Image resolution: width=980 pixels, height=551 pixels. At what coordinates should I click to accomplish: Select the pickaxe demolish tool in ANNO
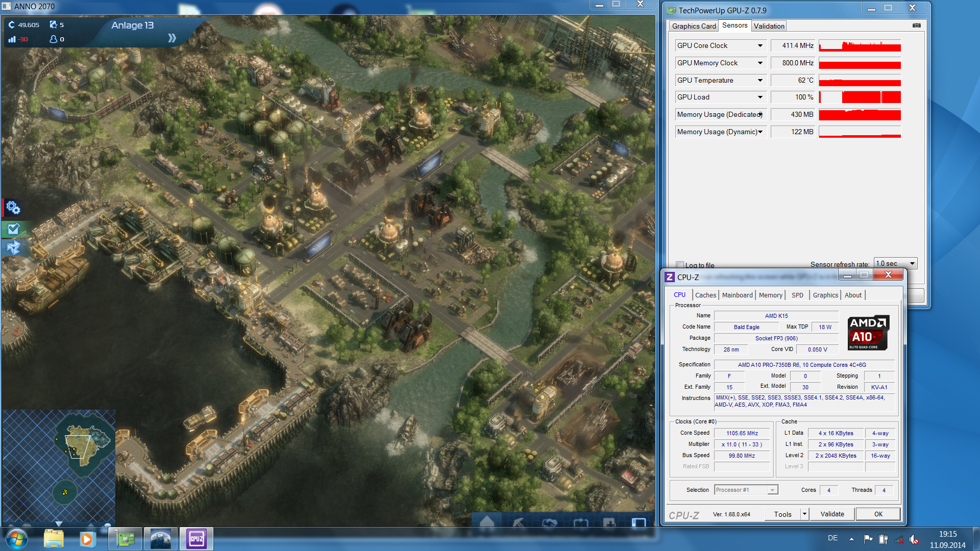click(x=519, y=522)
